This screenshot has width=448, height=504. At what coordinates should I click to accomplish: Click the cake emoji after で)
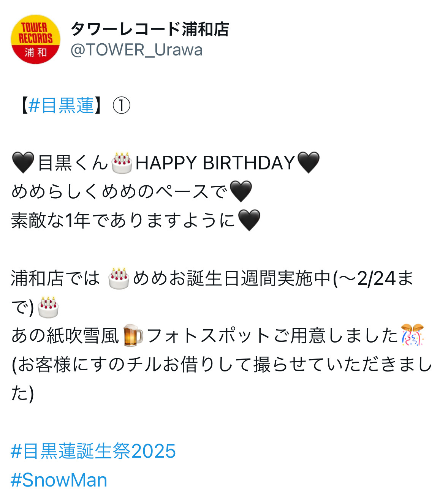coord(48,307)
